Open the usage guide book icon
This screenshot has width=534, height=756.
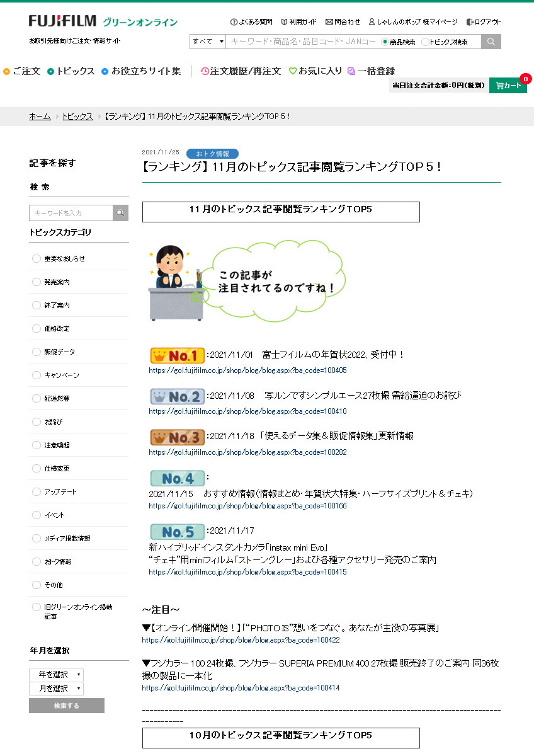(284, 22)
